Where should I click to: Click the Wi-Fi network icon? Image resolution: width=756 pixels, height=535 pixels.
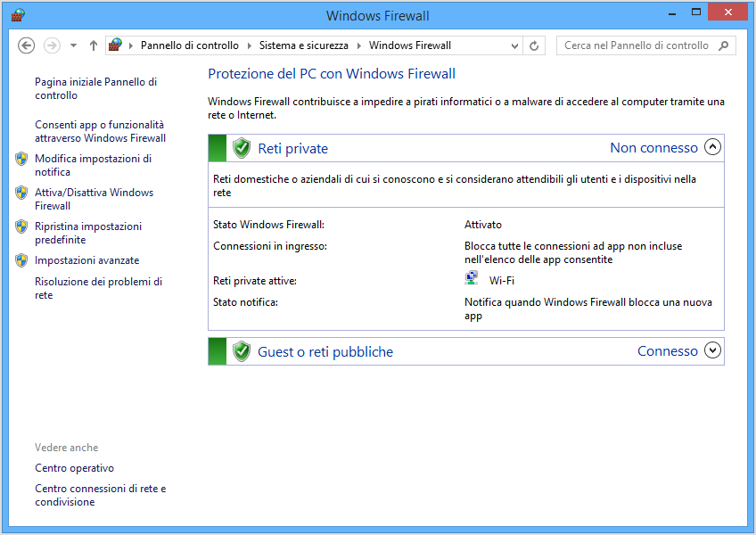coord(471,278)
